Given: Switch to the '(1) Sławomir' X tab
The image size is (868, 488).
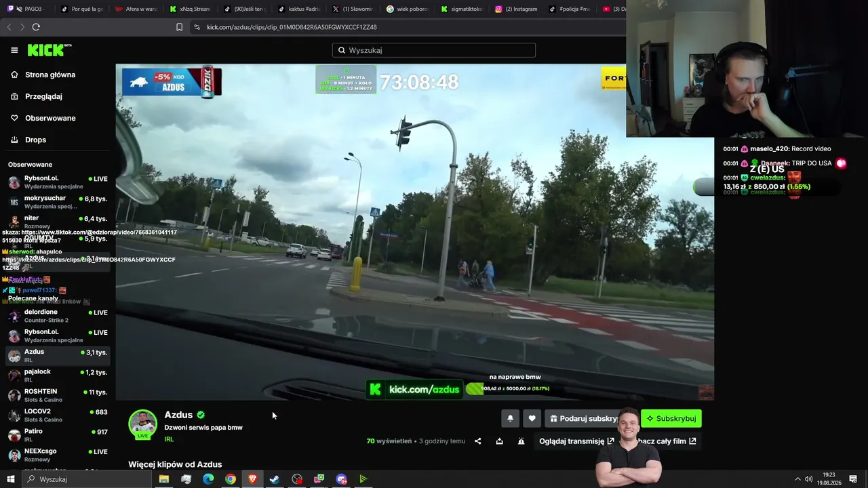Looking at the screenshot, I should pyautogui.click(x=353, y=9).
